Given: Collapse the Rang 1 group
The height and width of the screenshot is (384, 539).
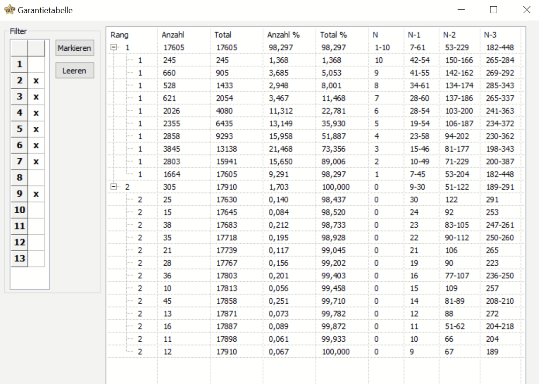Looking at the screenshot, I should click(x=114, y=47).
